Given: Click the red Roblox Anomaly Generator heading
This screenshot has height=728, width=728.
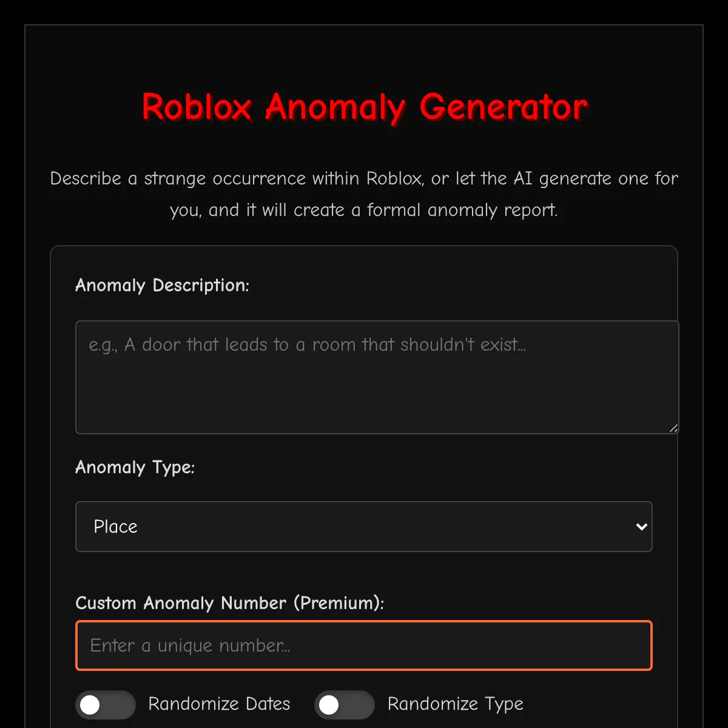Looking at the screenshot, I should (x=364, y=107).
